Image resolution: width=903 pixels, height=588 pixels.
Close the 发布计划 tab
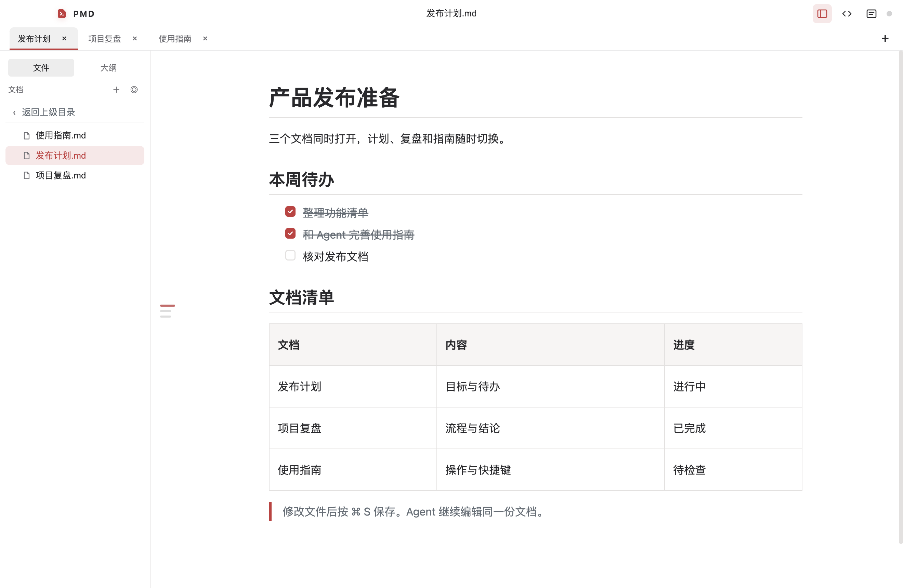64,38
